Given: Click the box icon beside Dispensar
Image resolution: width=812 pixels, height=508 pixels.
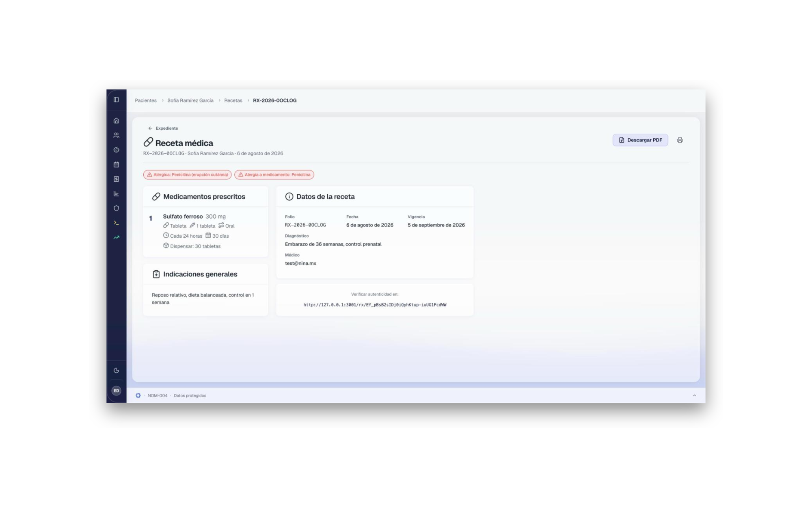Looking at the screenshot, I should (166, 246).
